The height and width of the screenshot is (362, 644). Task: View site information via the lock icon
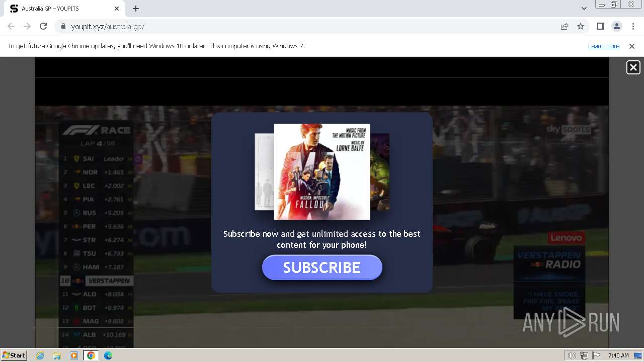coord(63,27)
